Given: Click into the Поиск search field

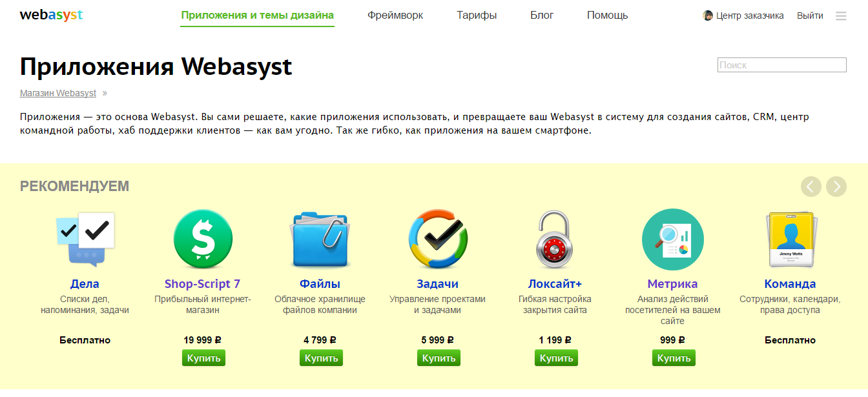Looking at the screenshot, I should pyautogui.click(x=782, y=65).
